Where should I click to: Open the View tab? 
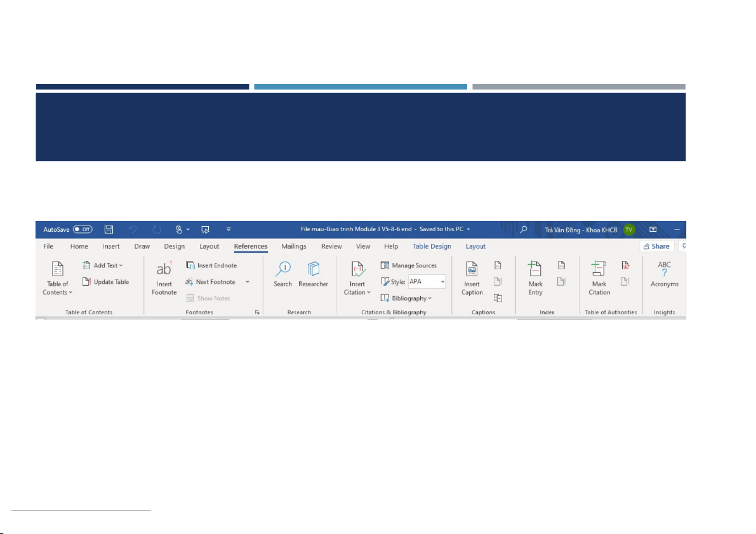[362, 246]
